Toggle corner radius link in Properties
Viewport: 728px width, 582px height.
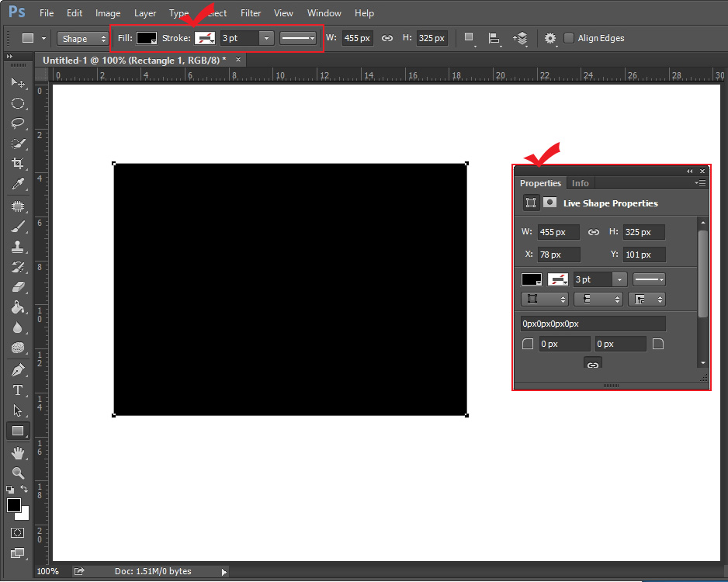click(593, 363)
